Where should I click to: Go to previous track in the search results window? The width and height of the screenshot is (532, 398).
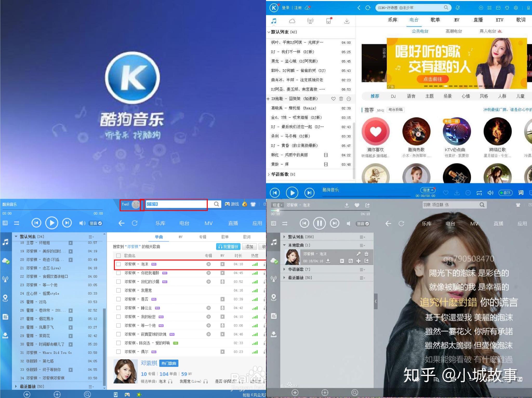36,223
